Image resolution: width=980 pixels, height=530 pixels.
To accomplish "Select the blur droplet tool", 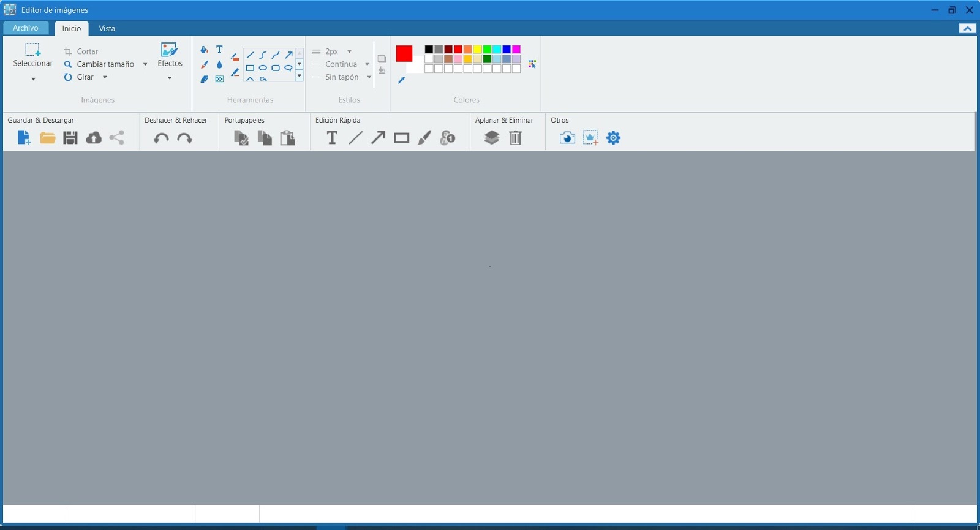I will tap(219, 64).
